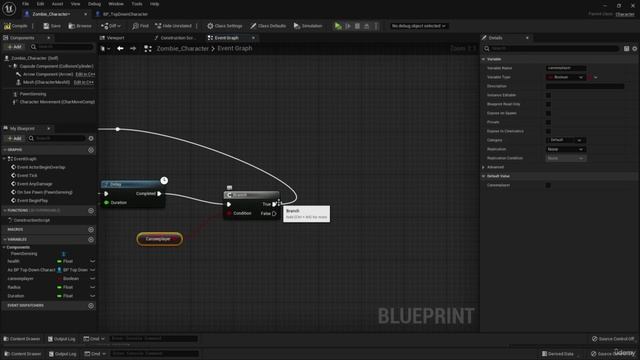Toggle Canseeplayer default value checkbox
Image resolution: width=640 pixels, height=360 pixels.
pyautogui.click(x=548, y=185)
